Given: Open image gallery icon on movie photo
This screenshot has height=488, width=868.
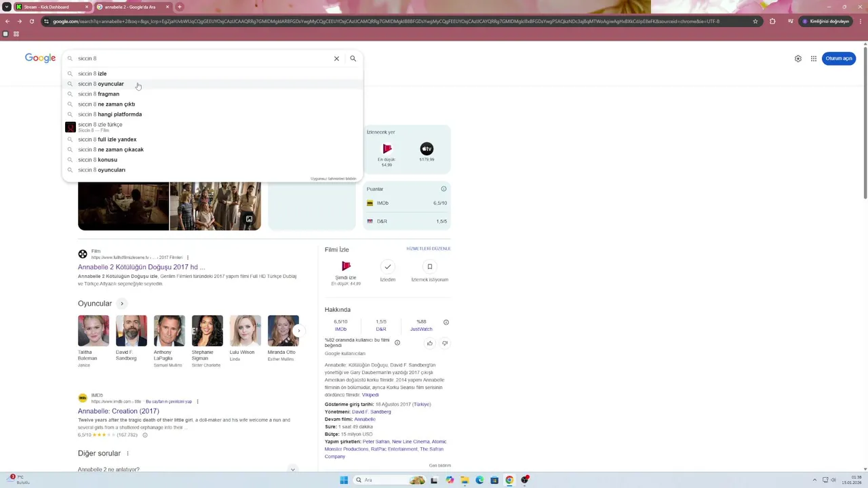Looking at the screenshot, I should point(249,219).
